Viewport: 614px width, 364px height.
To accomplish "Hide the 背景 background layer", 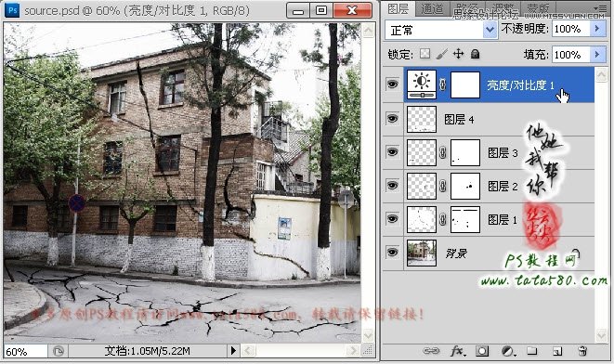I will (x=392, y=253).
